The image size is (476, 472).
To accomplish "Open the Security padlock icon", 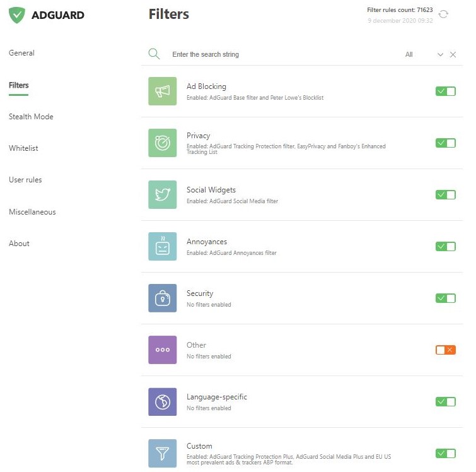I will [163, 298].
